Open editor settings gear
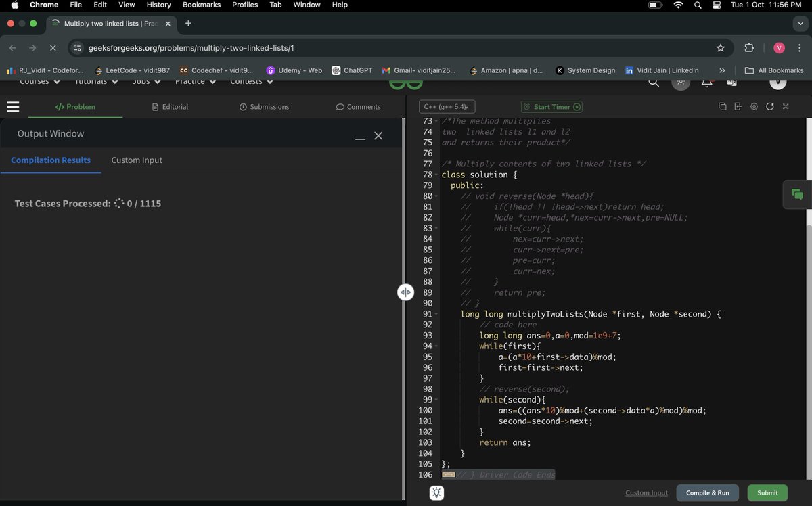Screen dimensions: 812x506 754,107
